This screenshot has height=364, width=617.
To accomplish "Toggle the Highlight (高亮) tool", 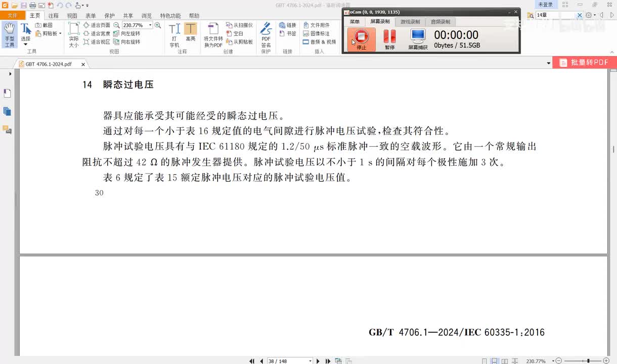I will pos(191,32).
